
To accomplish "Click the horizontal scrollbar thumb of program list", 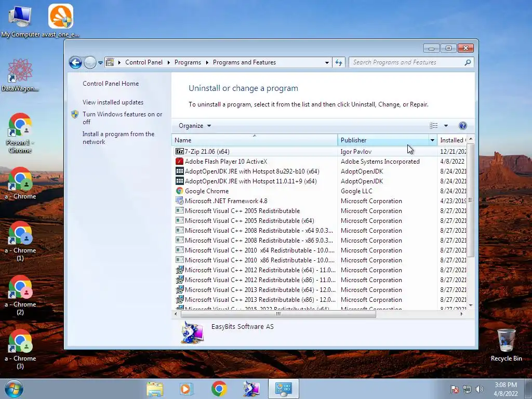I will click(278, 314).
